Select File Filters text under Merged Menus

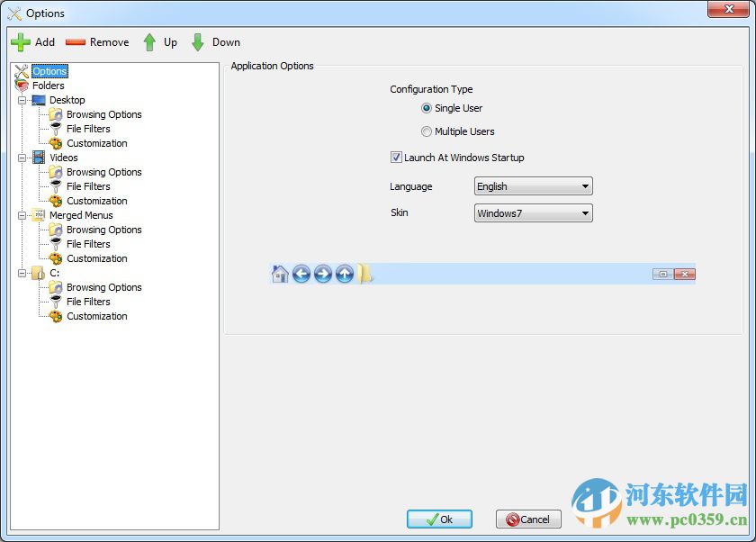88,244
